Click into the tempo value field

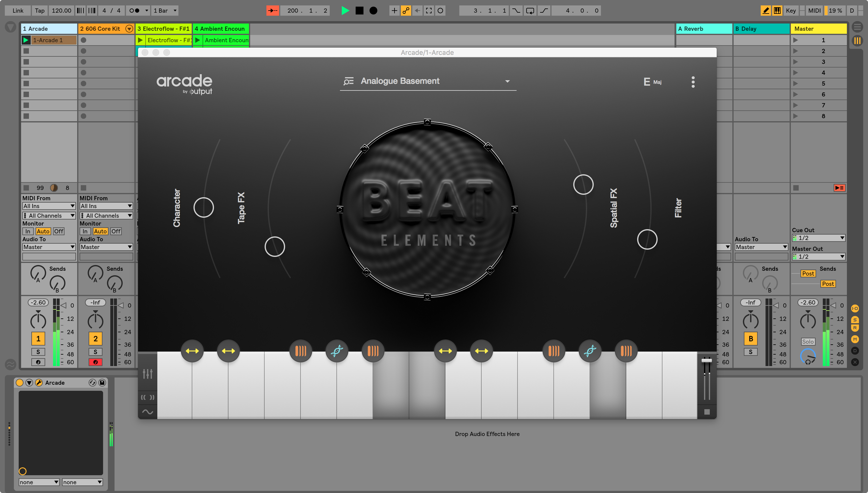pos(61,11)
